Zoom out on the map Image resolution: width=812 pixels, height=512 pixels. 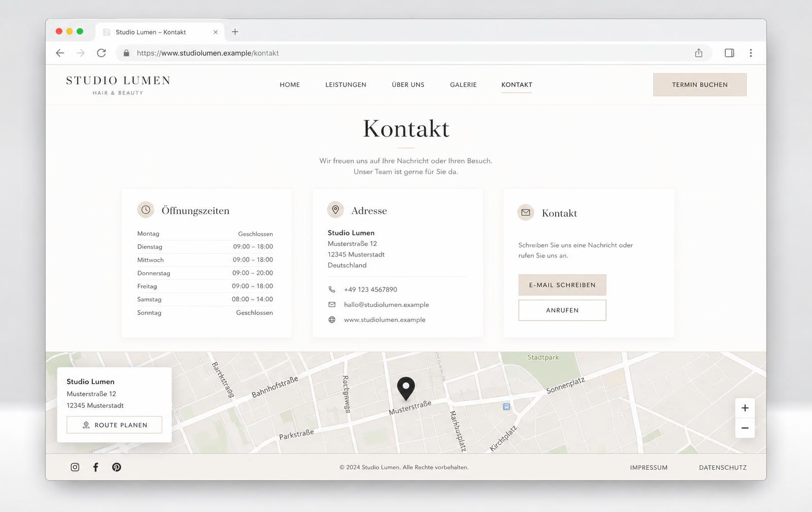click(745, 428)
